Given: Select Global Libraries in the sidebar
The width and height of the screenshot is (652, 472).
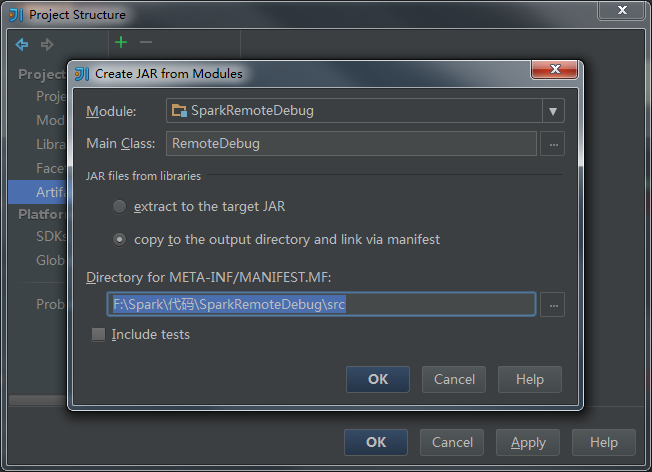Looking at the screenshot, I should pyautogui.click(x=38, y=260).
